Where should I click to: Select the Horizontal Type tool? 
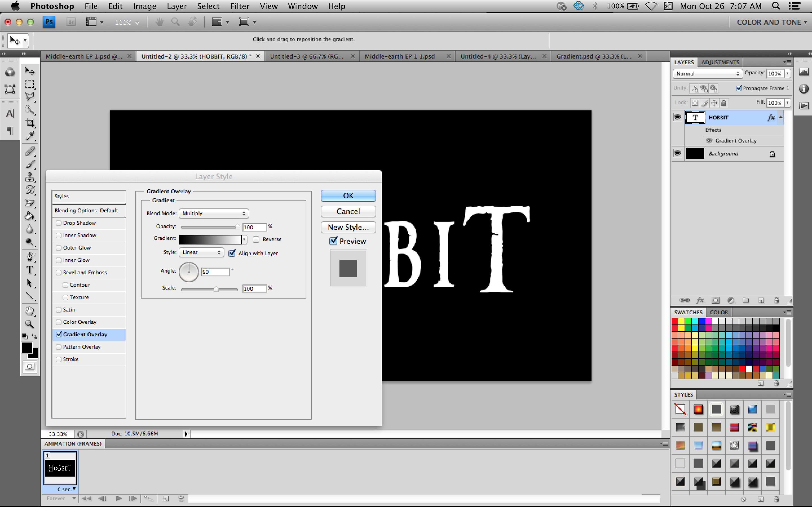coord(30,270)
